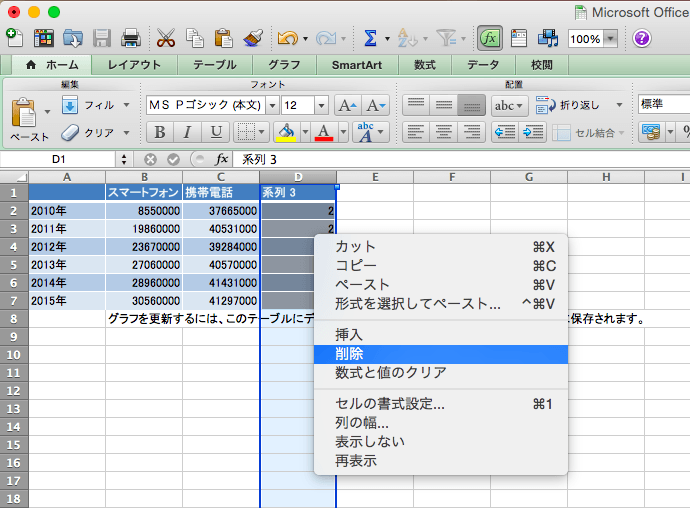The height and width of the screenshot is (508, 690).
Task: Expand the Clear options arrow
Action: point(127,132)
